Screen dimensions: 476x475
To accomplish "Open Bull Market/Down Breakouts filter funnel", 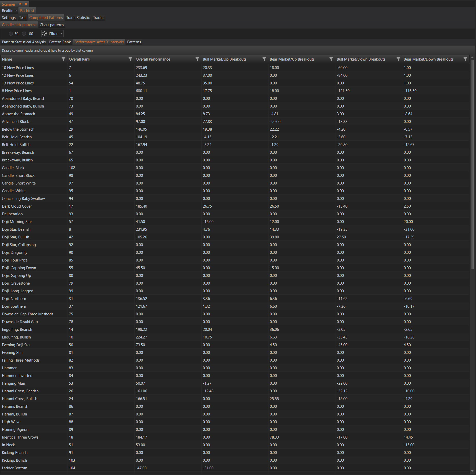I will 398,59.
